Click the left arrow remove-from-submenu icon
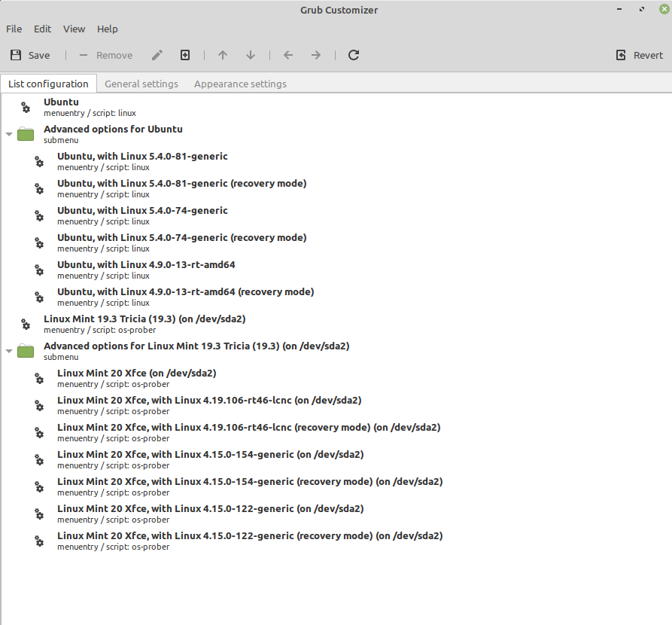This screenshot has height=625, width=672. [x=288, y=55]
